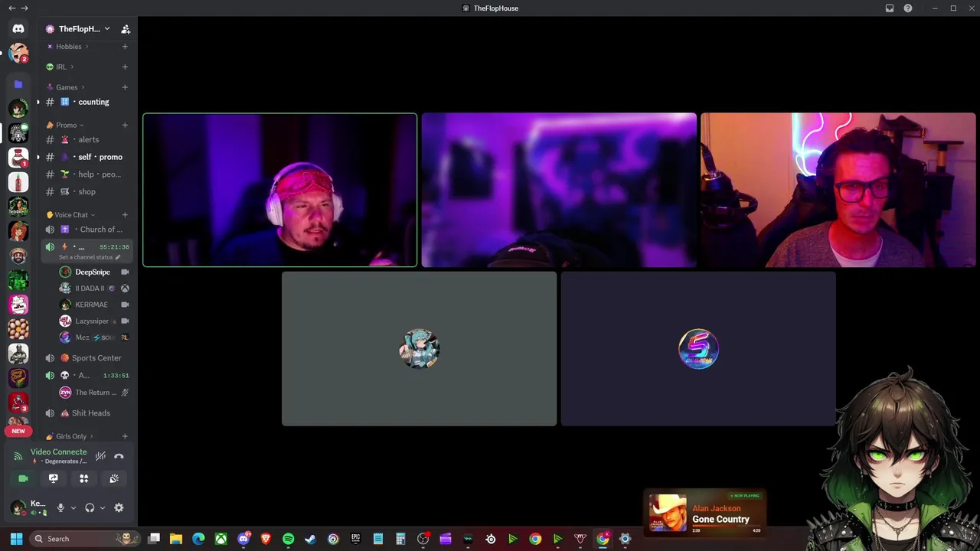Open TheFlopHouse server menu
This screenshot has width=980, height=551.
[x=78, y=29]
